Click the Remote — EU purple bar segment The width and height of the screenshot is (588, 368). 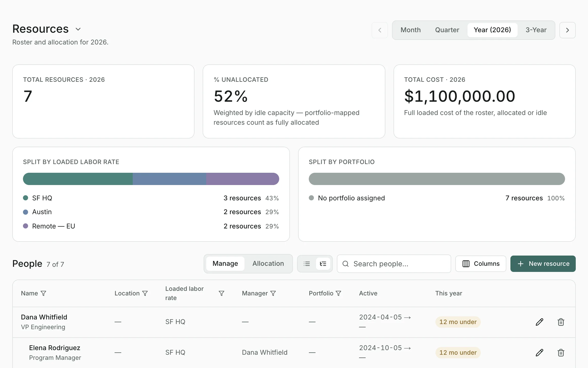click(x=243, y=179)
